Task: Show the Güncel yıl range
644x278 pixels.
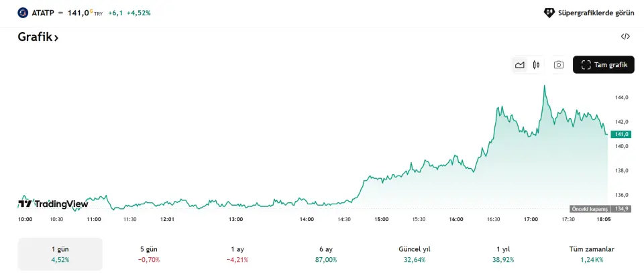Action: point(414,254)
